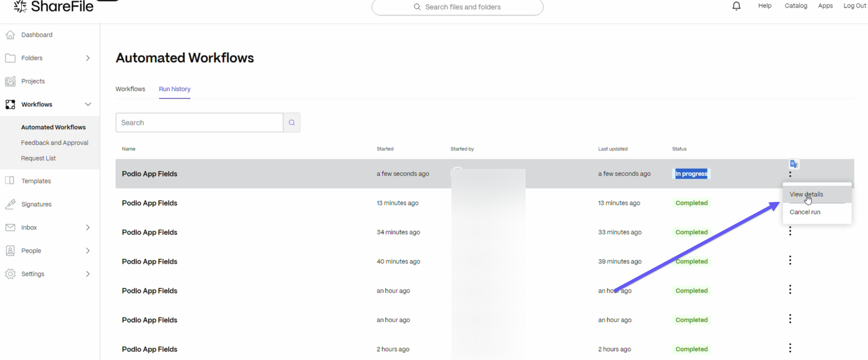Click the Workflows sidebar icon
The width and height of the screenshot is (868, 360).
(10, 104)
